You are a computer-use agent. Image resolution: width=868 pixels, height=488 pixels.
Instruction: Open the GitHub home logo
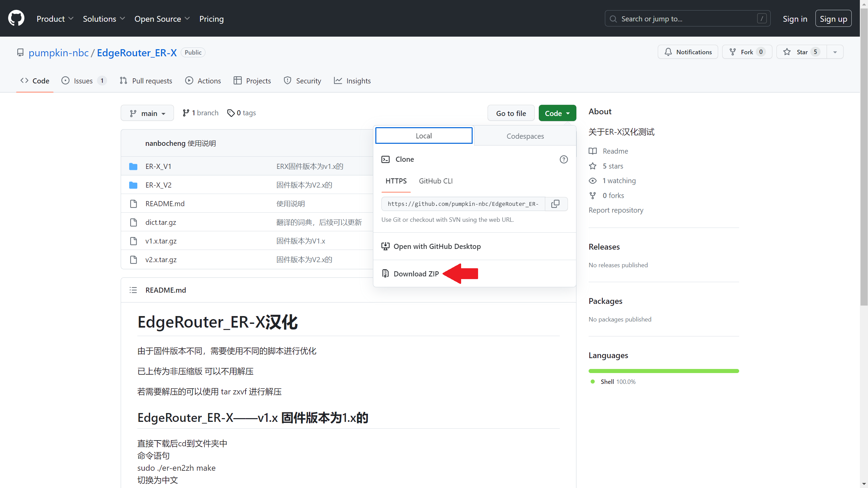[16, 18]
